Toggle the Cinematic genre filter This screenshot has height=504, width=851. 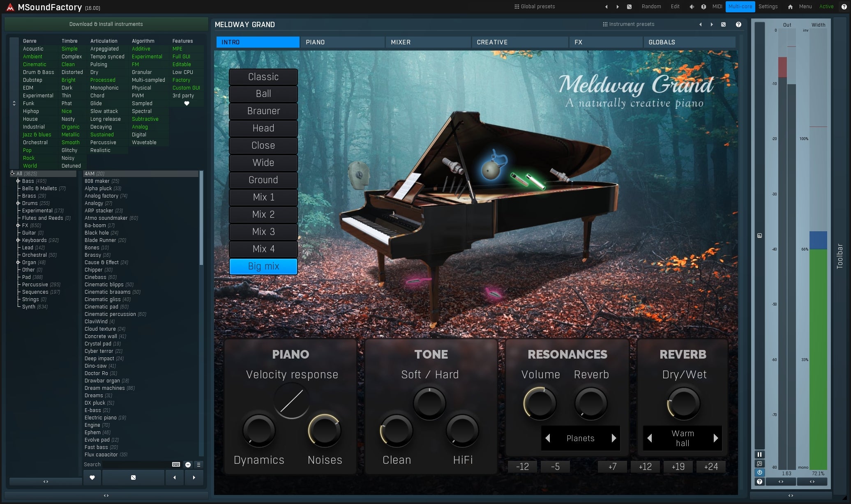click(34, 64)
